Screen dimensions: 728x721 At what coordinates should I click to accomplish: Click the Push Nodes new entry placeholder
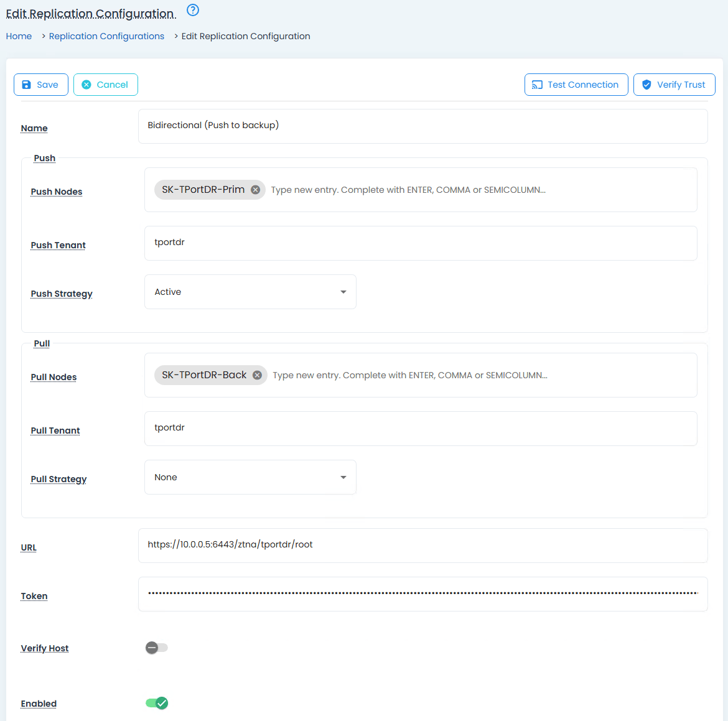[408, 190]
